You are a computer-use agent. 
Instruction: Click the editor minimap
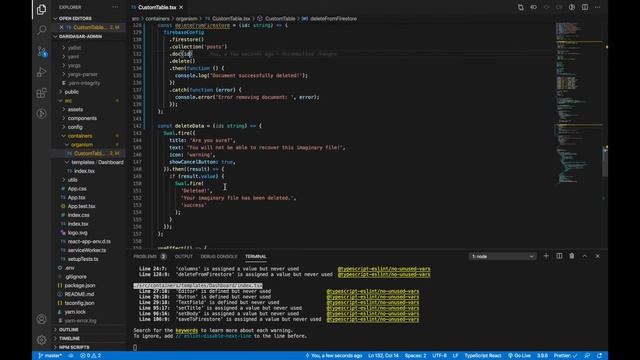[578, 102]
